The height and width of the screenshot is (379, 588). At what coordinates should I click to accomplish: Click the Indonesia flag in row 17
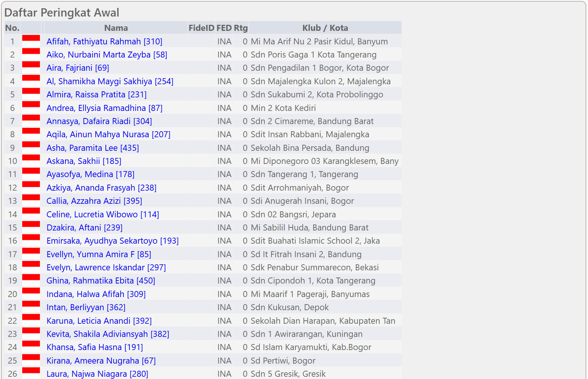31,253
